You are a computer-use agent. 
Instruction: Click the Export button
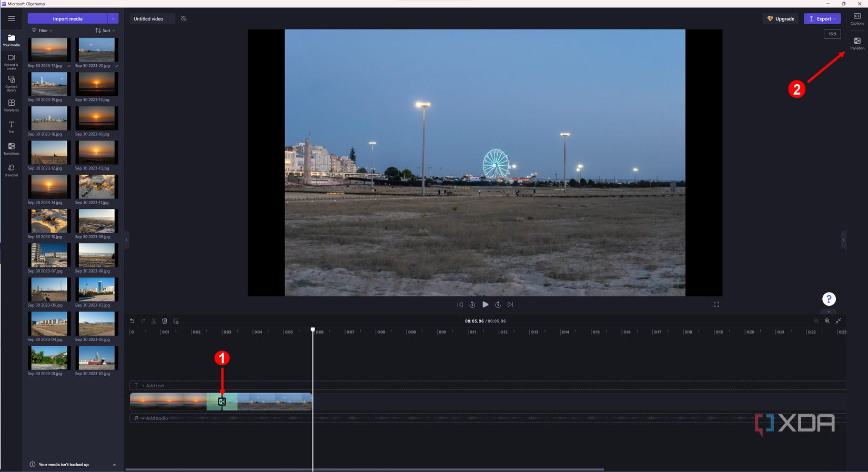(x=822, y=18)
